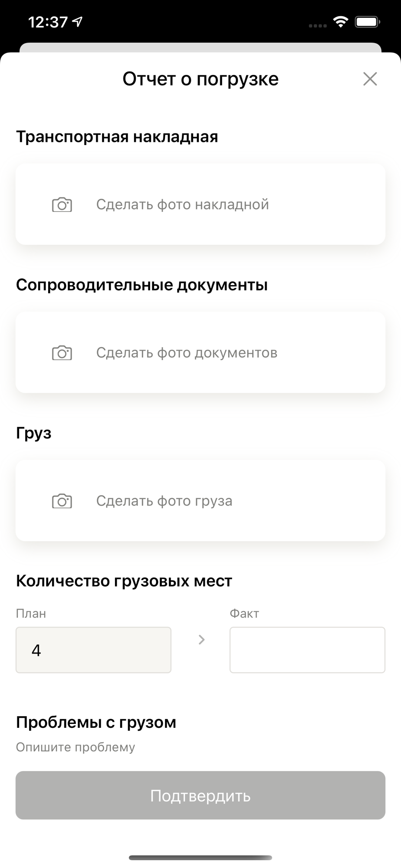Tap the 'Транспортная накладная' section heading
401x868 pixels.
click(x=117, y=137)
